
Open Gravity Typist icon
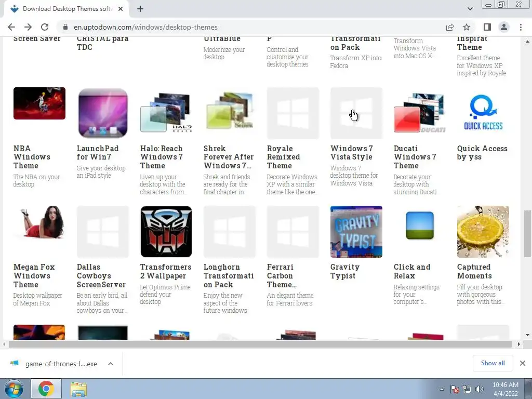(x=356, y=231)
